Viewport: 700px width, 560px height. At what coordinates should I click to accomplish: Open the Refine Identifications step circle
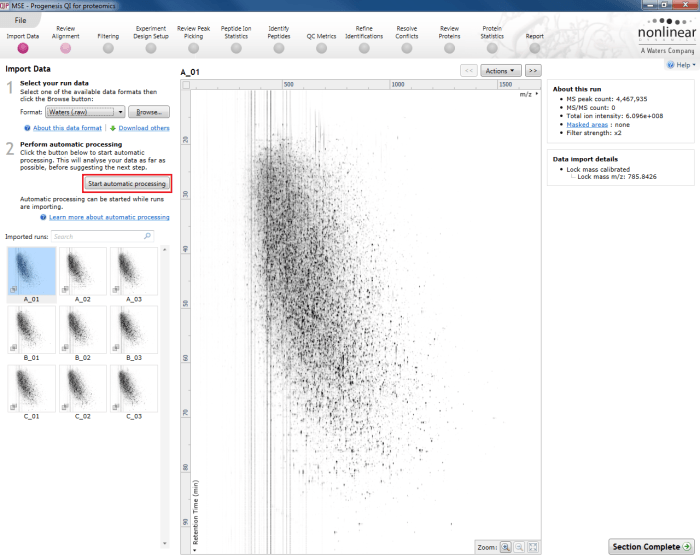(364, 48)
